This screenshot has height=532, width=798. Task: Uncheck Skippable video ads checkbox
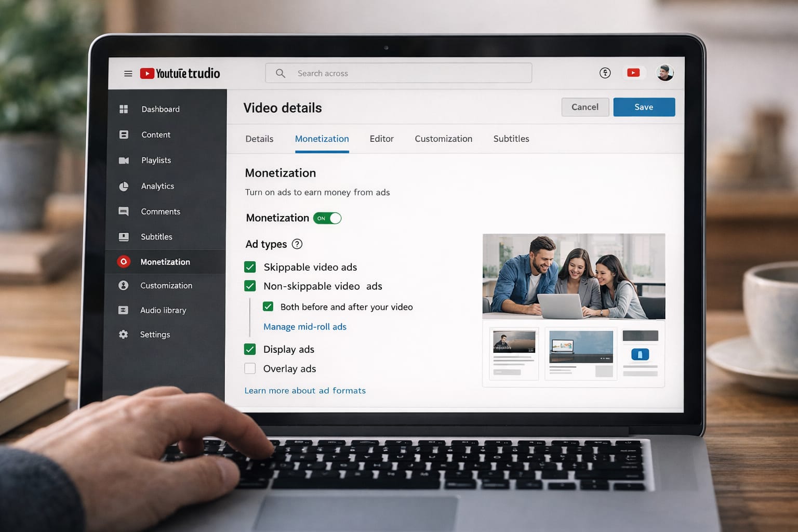click(x=250, y=267)
